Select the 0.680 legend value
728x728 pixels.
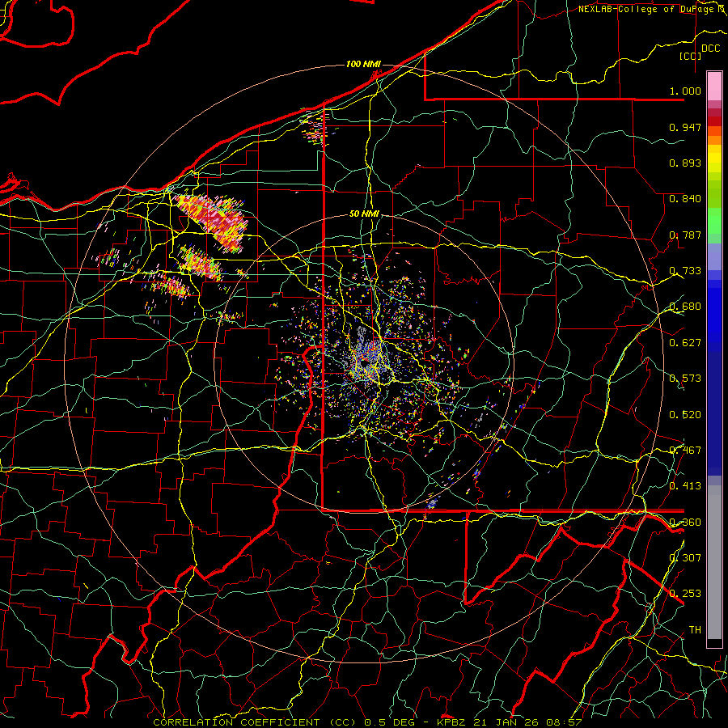coord(685,307)
